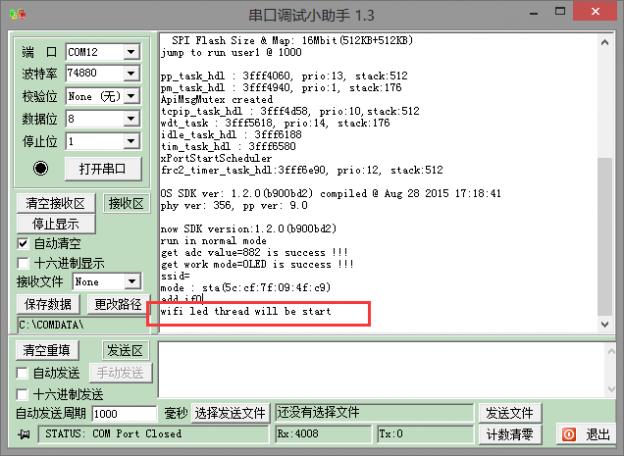The height and width of the screenshot is (456, 624).
Task: Enable 十六进制显示 checkbox
Action: coord(23,263)
